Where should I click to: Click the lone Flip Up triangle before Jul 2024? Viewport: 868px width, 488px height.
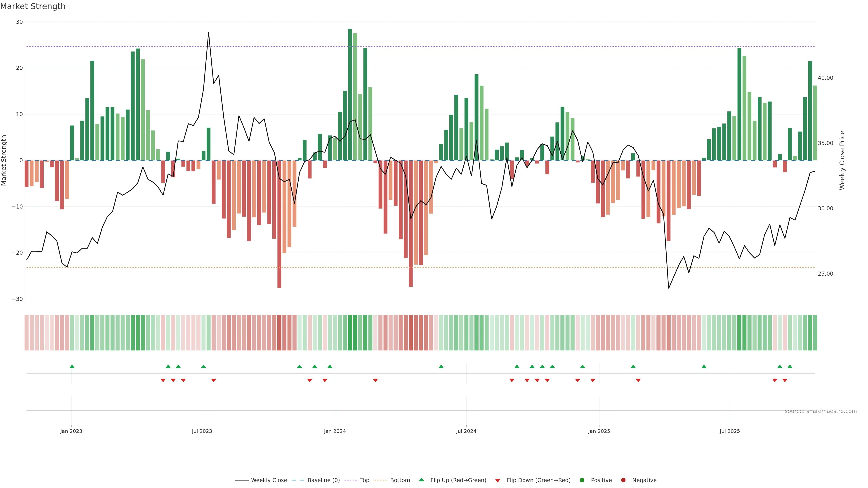[441, 366]
